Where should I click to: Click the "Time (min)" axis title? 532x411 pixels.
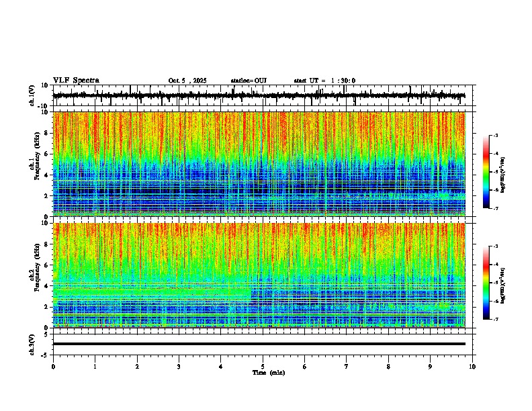pyautogui.click(x=269, y=373)
